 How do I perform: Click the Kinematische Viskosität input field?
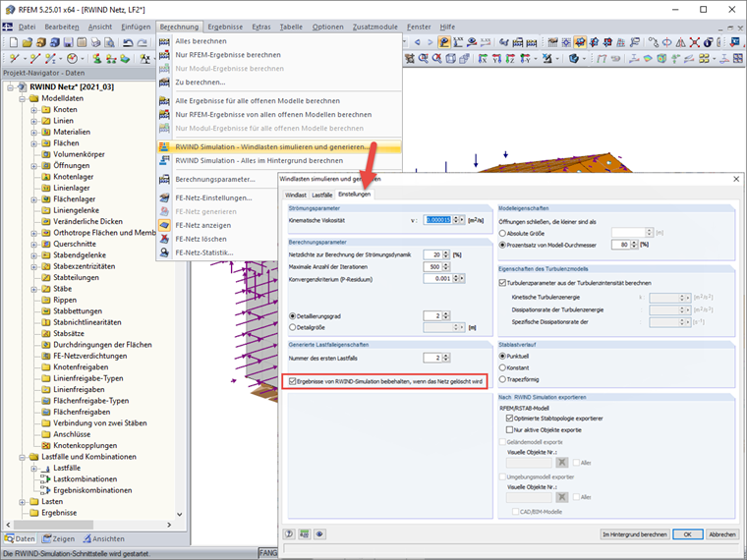click(x=438, y=220)
